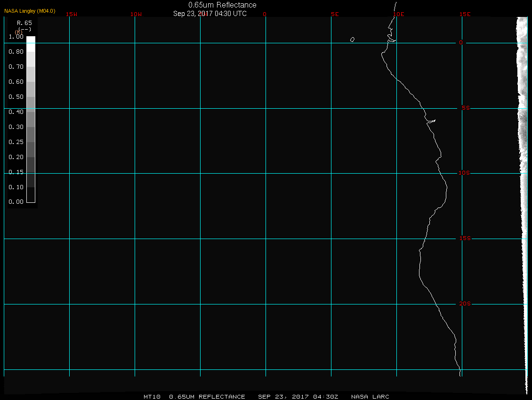Click the "NASA Langley (M04.0)" label
The image size is (532, 400).
(x=30, y=11)
